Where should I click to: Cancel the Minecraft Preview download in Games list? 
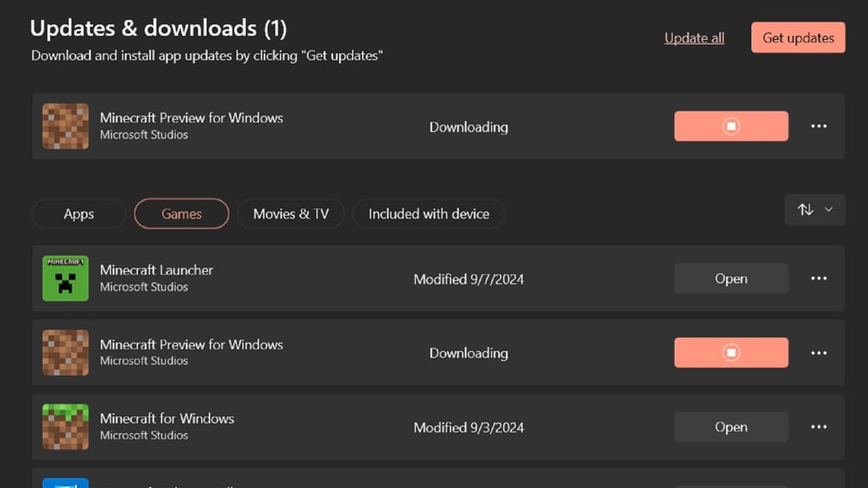[731, 352]
